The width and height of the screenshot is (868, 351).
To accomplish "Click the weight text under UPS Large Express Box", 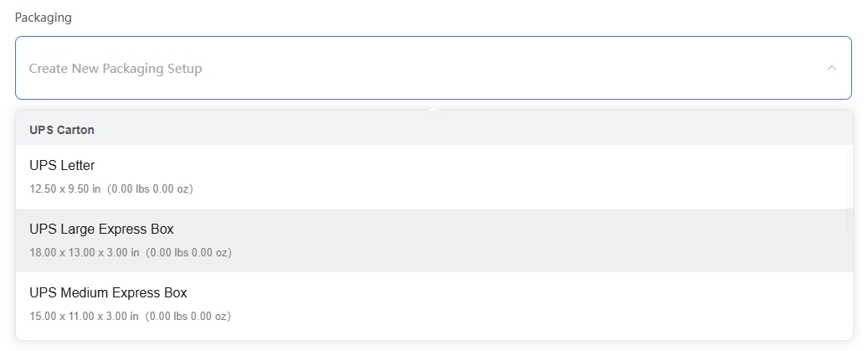I will pyautogui.click(x=189, y=252).
